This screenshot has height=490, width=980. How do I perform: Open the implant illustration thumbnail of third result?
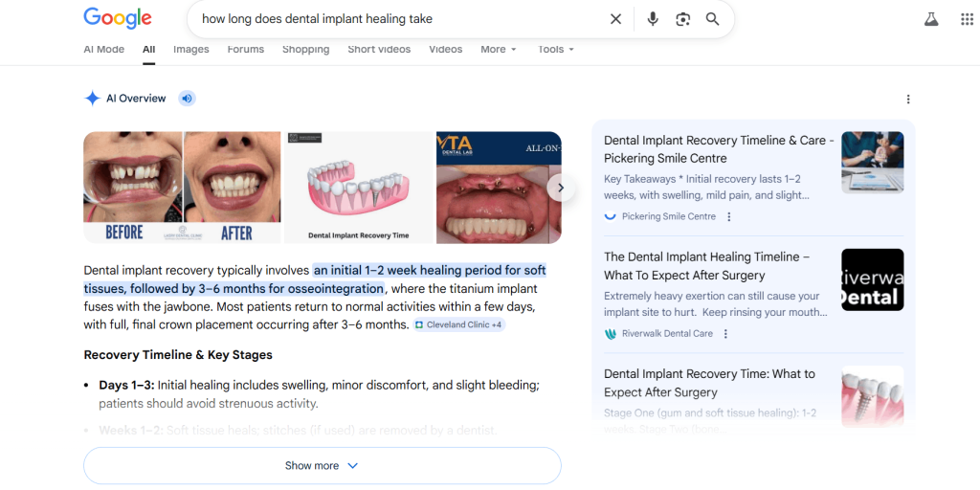(873, 396)
